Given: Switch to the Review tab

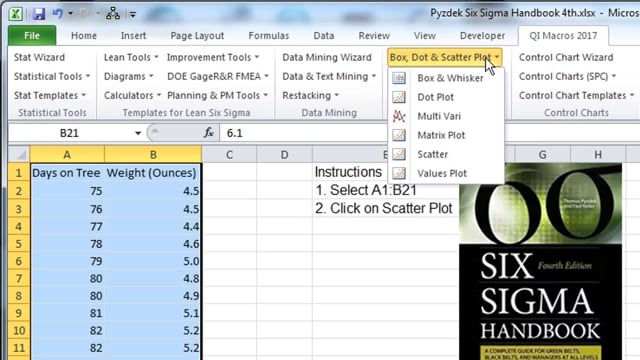Looking at the screenshot, I should point(374,36).
